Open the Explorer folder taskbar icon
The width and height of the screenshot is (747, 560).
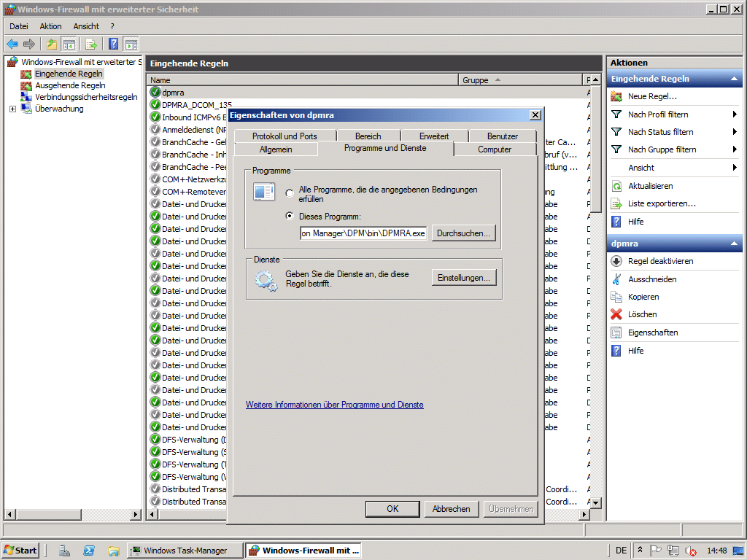113,551
